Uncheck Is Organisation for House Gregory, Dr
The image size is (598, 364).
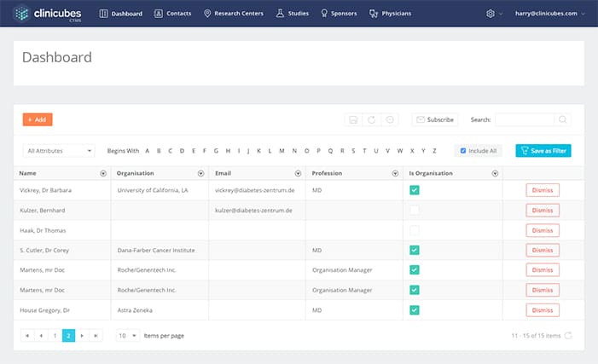point(415,309)
